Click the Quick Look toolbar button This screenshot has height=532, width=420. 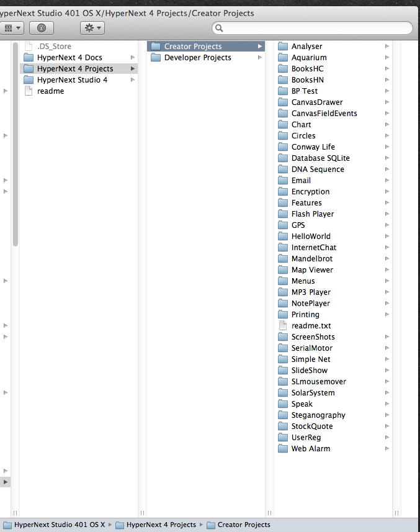click(x=42, y=28)
